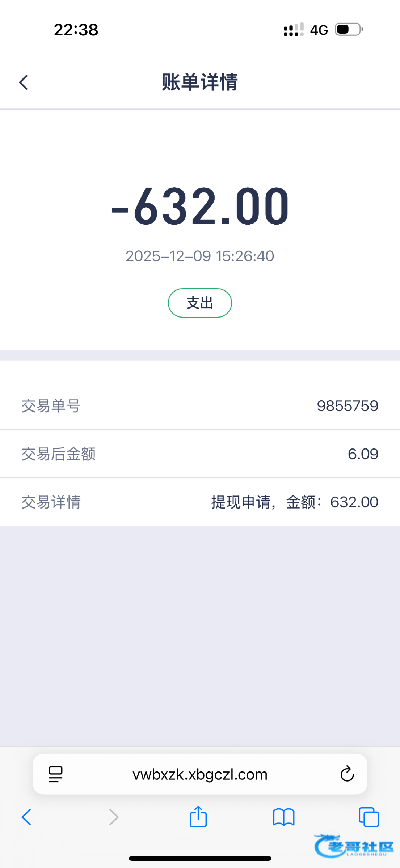Screen dimensions: 400x868
Task: Tap the 2025-12-09 15:26:40 timestamp
Action: click(200, 256)
